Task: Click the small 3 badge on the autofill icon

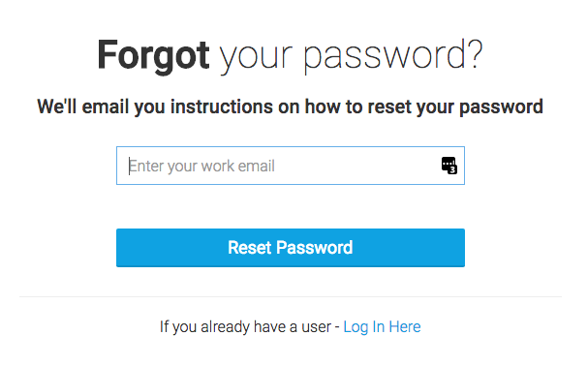Action: click(452, 169)
